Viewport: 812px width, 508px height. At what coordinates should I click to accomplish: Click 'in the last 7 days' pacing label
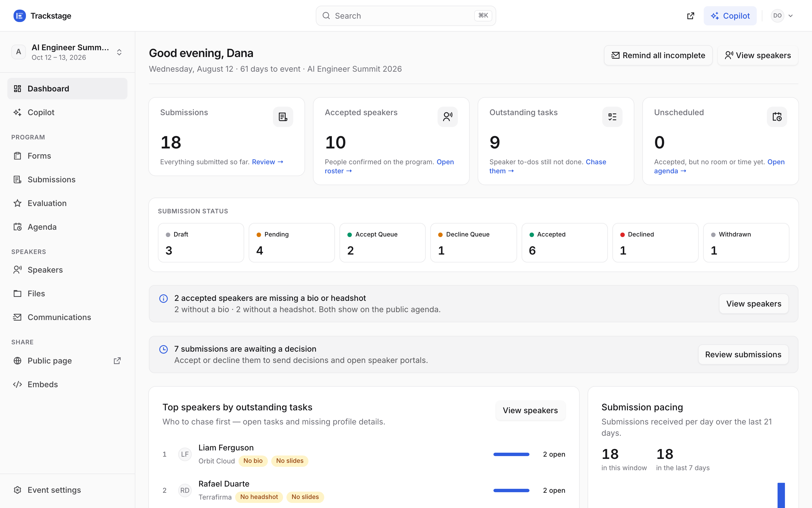pos(683,468)
